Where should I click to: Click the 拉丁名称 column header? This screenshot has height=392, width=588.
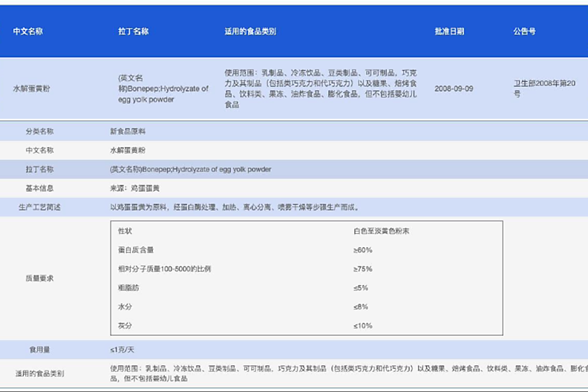(133, 32)
